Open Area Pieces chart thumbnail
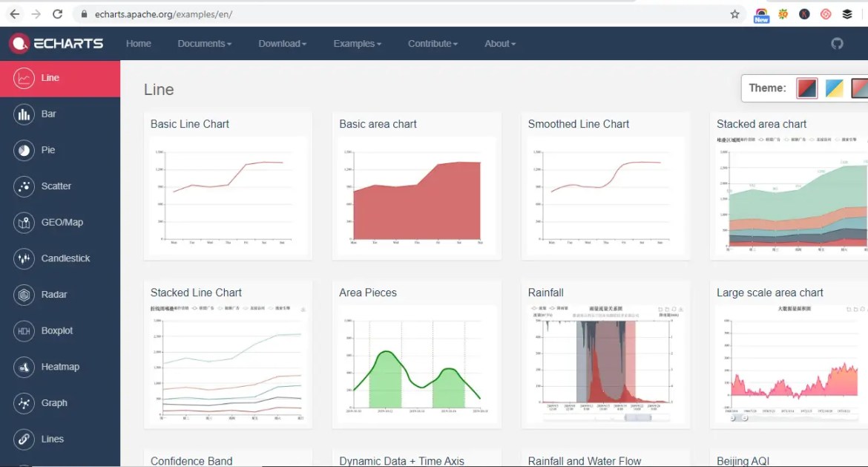 (417, 365)
